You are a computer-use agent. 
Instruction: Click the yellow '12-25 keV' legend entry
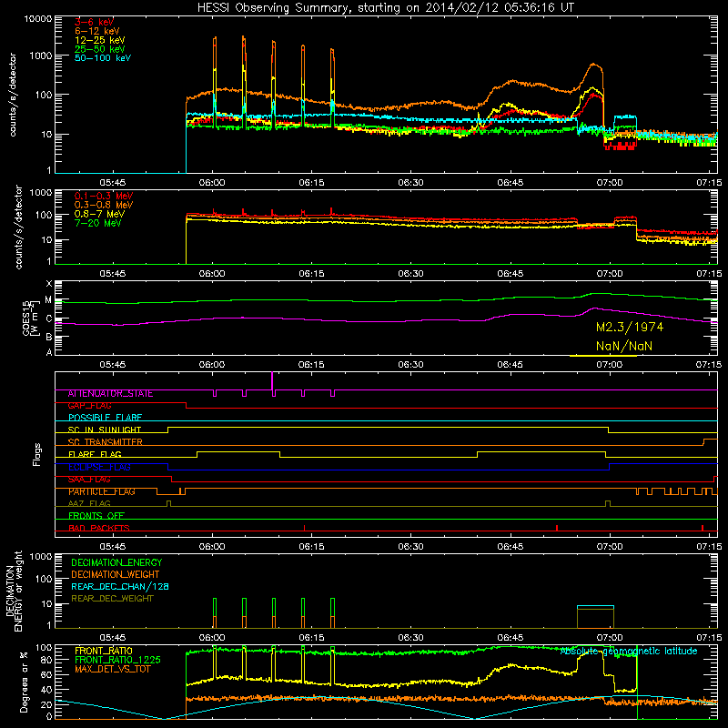(100, 40)
